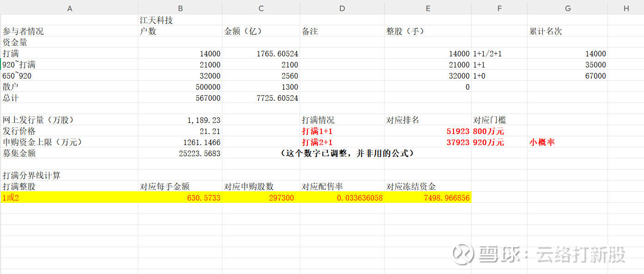
Task: Click the 1261.1466 cell
Action: [180, 142]
